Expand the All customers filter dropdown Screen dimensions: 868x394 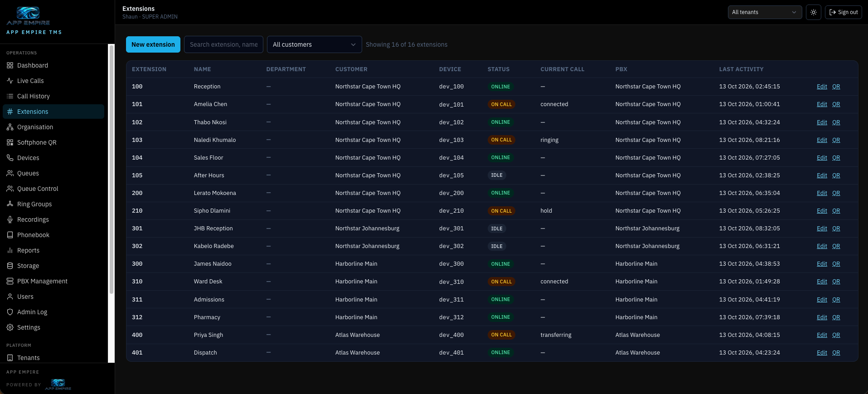tap(314, 44)
